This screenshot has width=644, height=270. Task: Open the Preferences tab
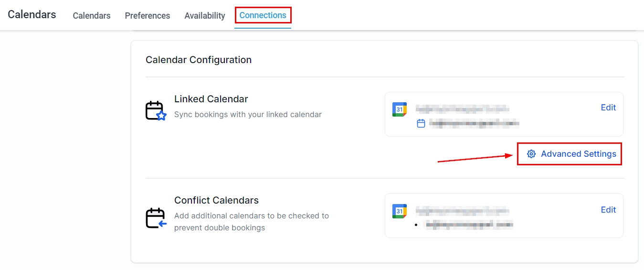pos(148,16)
